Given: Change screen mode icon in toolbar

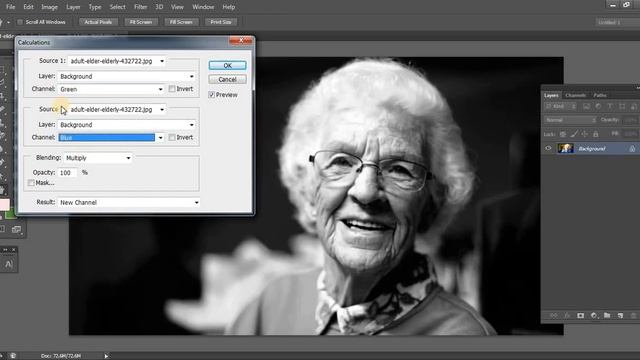Looking at the screenshot, I should (x=16, y=229).
